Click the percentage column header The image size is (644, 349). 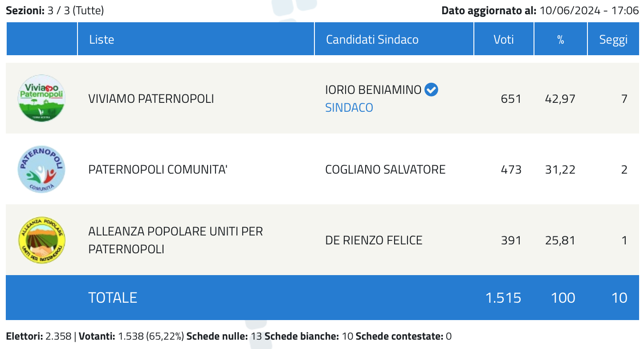pyautogui.click(x=560, y=40)
